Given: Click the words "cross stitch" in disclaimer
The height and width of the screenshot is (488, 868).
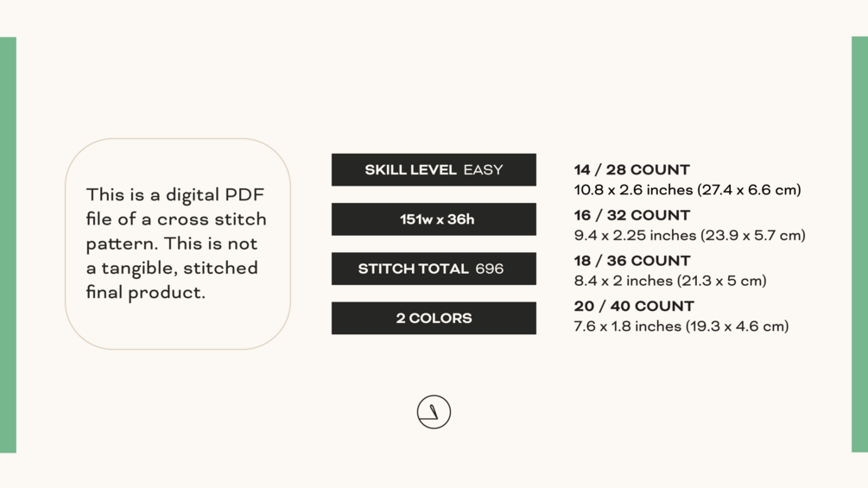Looking at the screenshot, I should 212,219.
